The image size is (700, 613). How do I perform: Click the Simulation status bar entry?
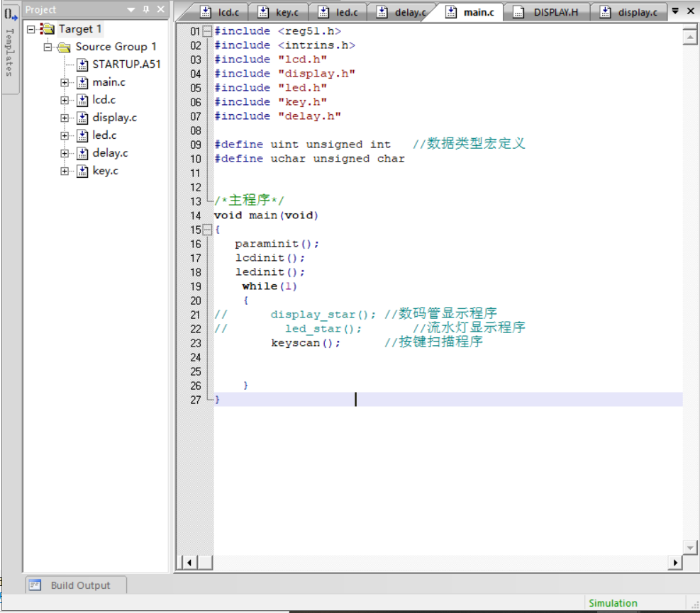coord(613,603)
